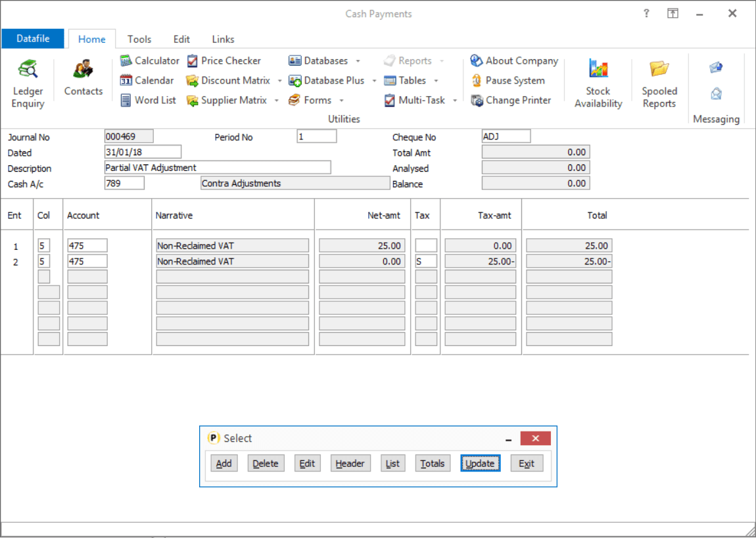Switch to the Home tab
Viewport: 756px width, 538px height.
click(x=91, y=39)
